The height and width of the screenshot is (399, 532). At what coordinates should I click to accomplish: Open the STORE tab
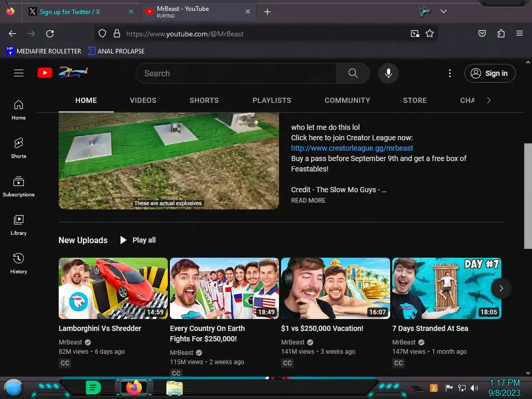click(x=415, y=100)
